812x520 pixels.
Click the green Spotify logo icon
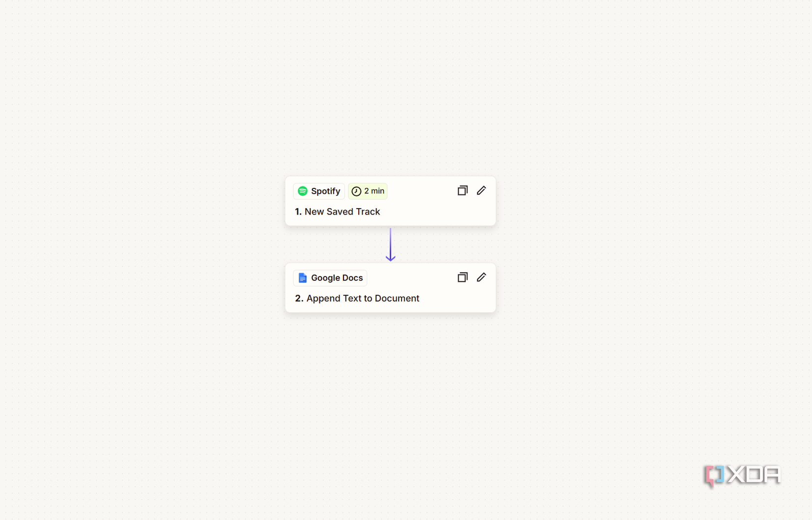click(x=303, y=191)
